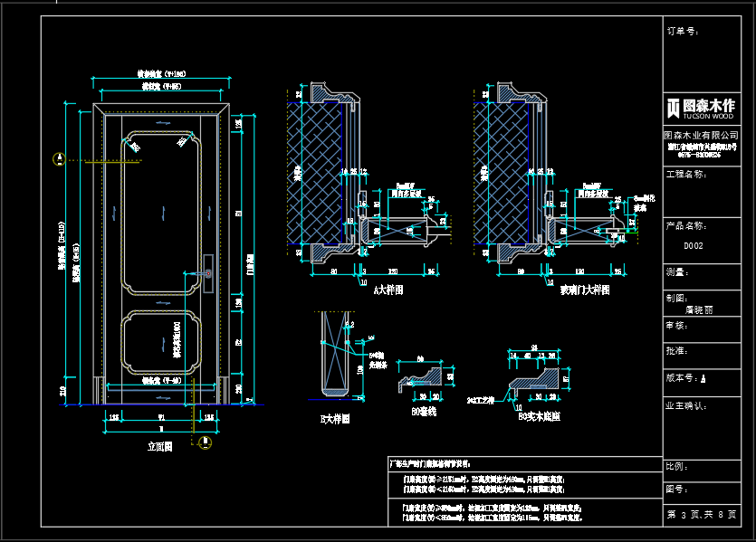Image resolution: width=756 pixels, height=542 pixels.
Task: Click the Tucson Wood logo in title block
Action: (x=700, y=109)
